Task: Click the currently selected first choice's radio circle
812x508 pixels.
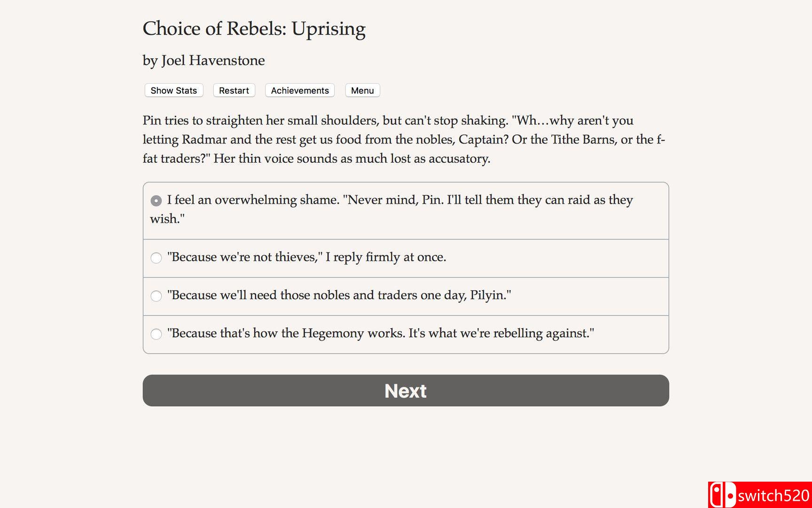Action: point(156,200)
